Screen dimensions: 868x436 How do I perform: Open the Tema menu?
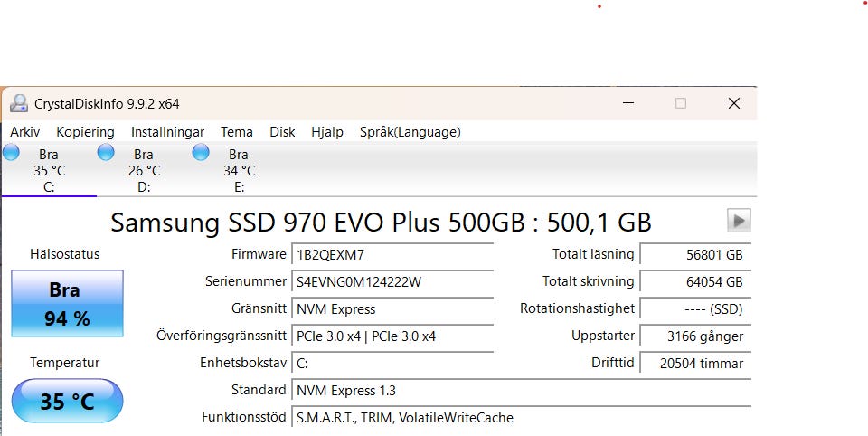pyautogui.click(x=237, y=132)
